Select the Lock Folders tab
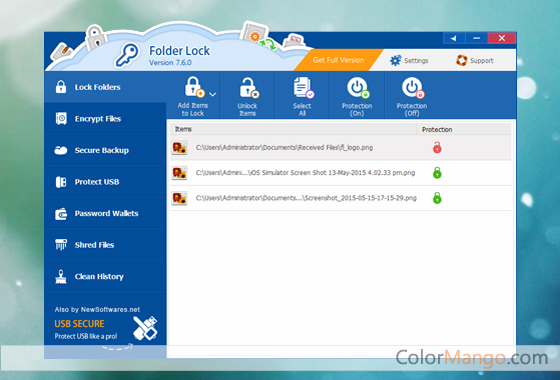This screenshot has width=560, height=380. [x=105, y=87]
